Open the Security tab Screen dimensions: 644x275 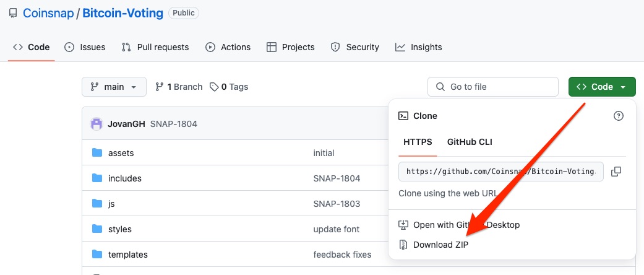click(x=355, y=47)
